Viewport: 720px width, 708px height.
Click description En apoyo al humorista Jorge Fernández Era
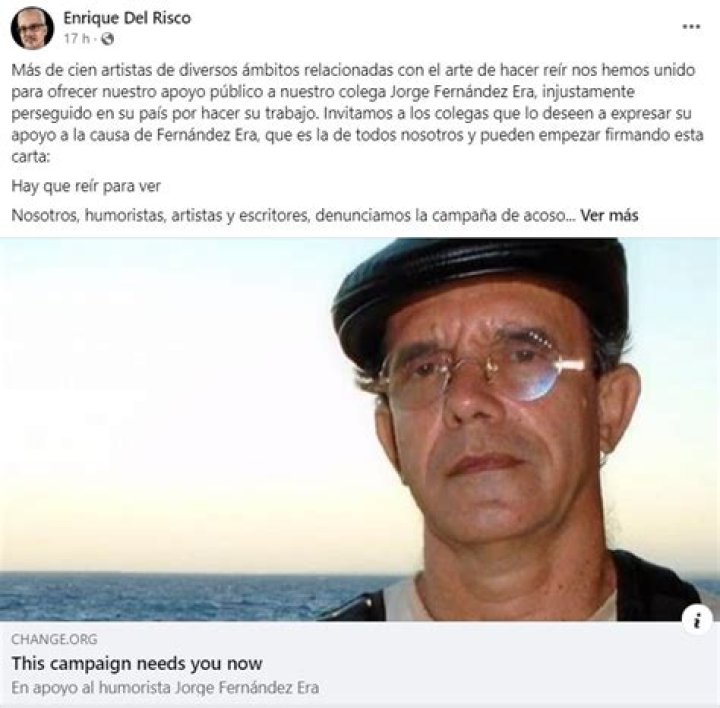165,687
